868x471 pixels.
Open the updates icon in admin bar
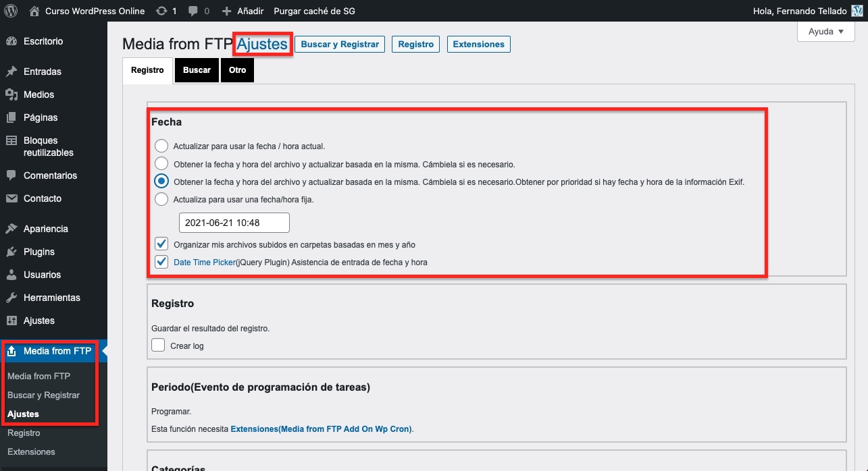(x=161, y=11)
